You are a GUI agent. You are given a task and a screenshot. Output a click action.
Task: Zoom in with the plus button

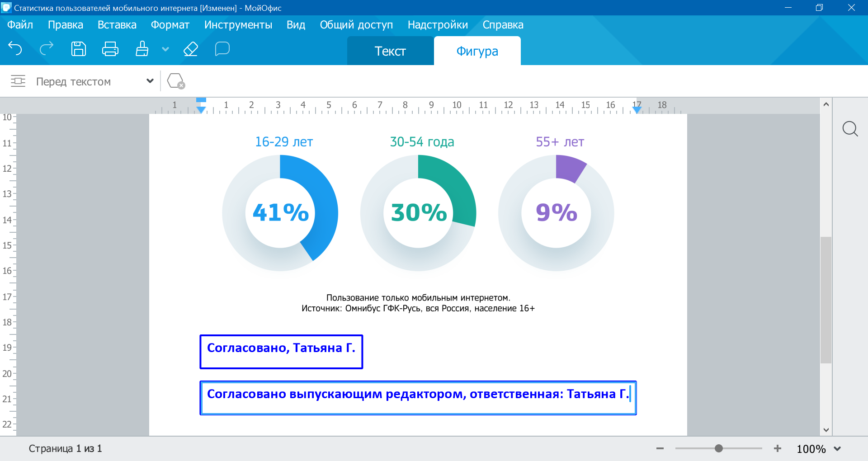[x=778, y=448]
